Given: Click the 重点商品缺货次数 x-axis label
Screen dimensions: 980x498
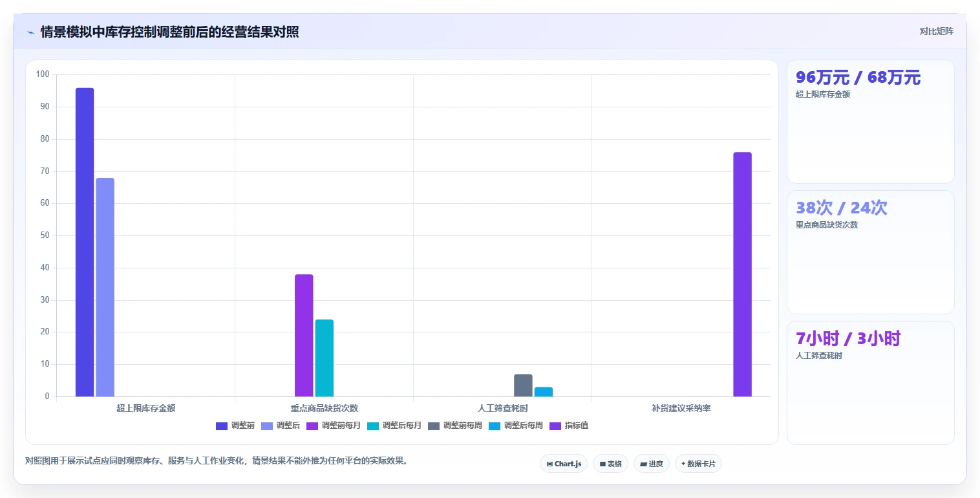Looking at the screenshot, I should click(x=325, y=408).
